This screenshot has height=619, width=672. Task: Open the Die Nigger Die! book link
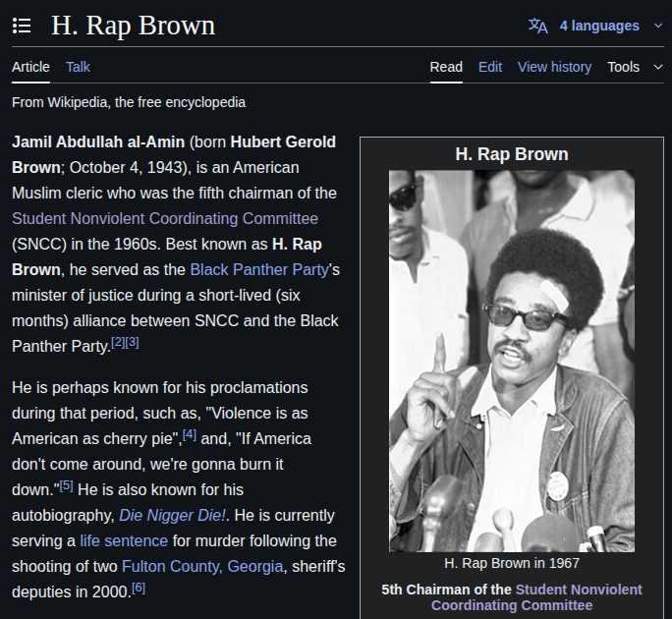tap(172, 515)
